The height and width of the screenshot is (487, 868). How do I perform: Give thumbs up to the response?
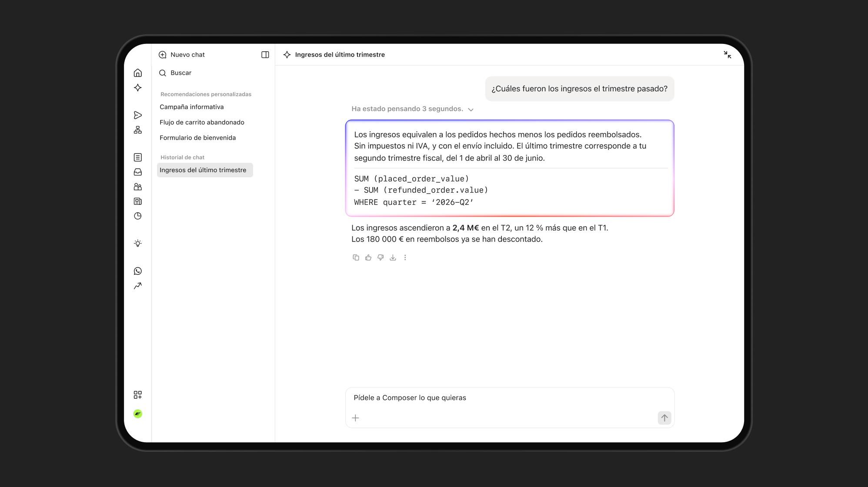368,257
